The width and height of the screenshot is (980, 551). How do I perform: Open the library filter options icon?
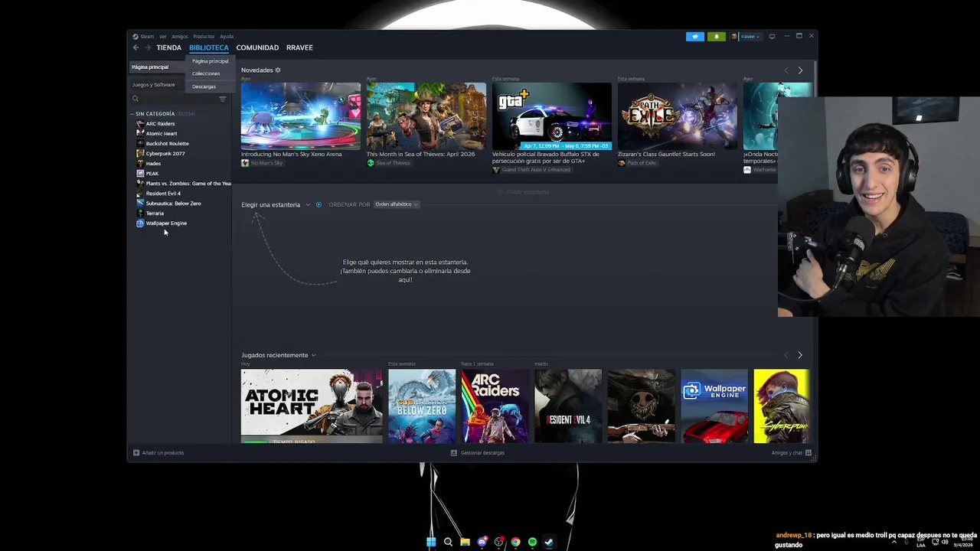(x=223, y=99)
